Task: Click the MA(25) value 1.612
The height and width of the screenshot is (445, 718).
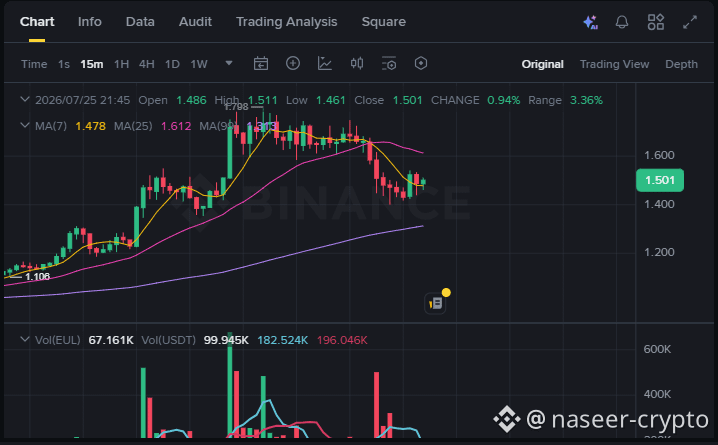Action: (176, 126)
